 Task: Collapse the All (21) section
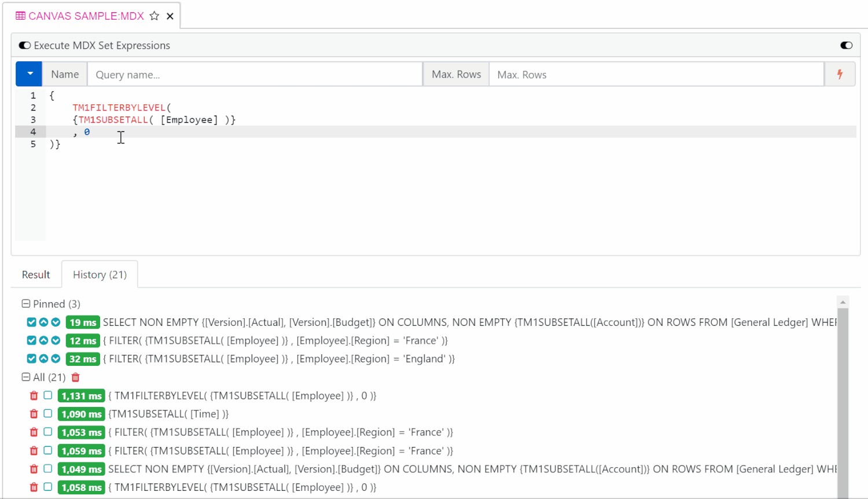pos(25,377)
